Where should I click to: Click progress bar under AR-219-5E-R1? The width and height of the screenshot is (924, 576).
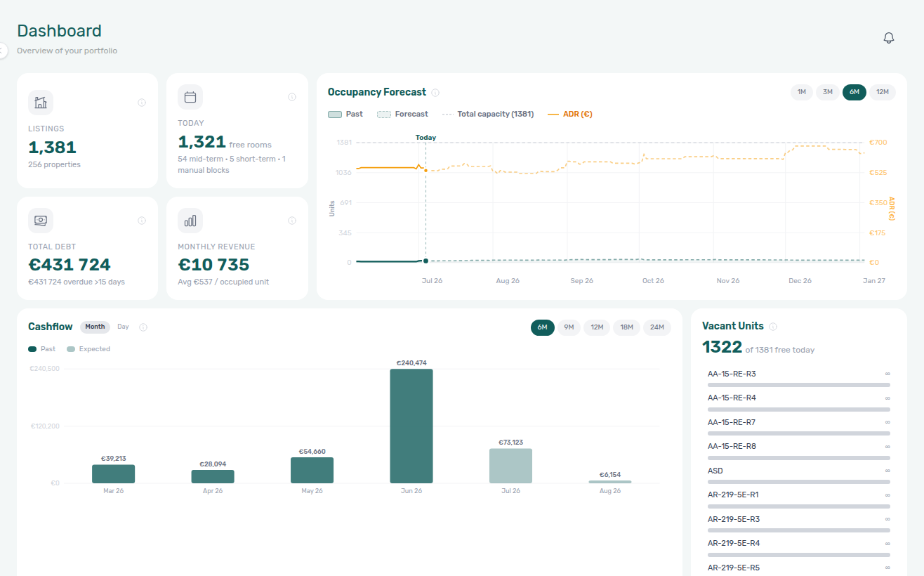(x=799, y=506)
